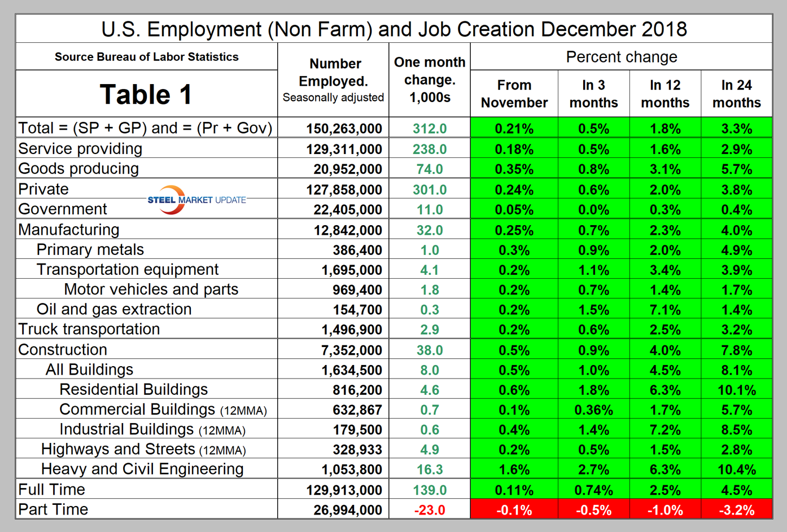Click the green 10.4% cell
787x532 pixels.
736,469
